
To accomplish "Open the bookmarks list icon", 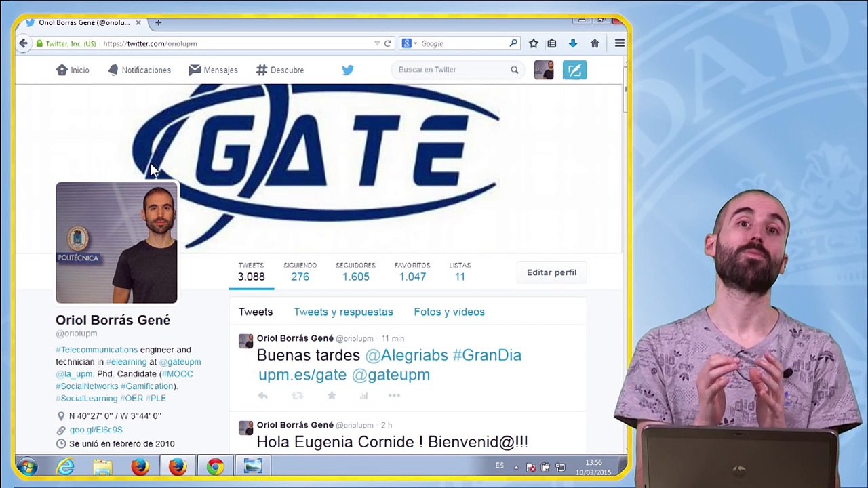I will (552, 43).
